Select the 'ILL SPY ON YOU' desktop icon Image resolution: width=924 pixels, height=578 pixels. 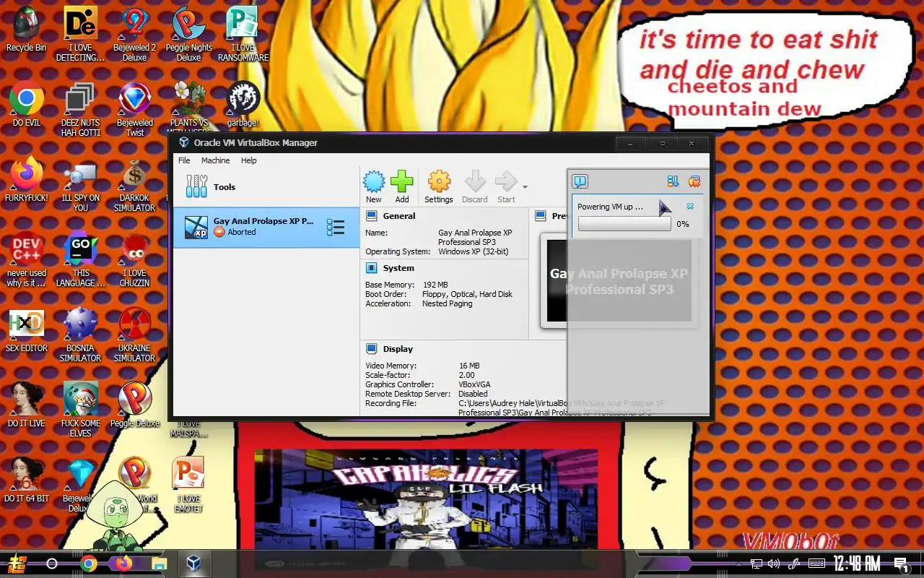click(x=80, y=186)
